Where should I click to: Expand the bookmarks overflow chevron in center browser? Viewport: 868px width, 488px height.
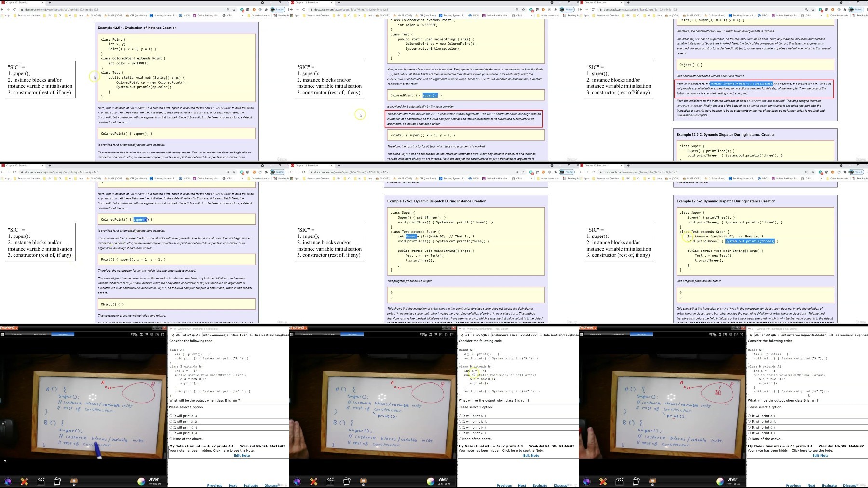(532, 178)
